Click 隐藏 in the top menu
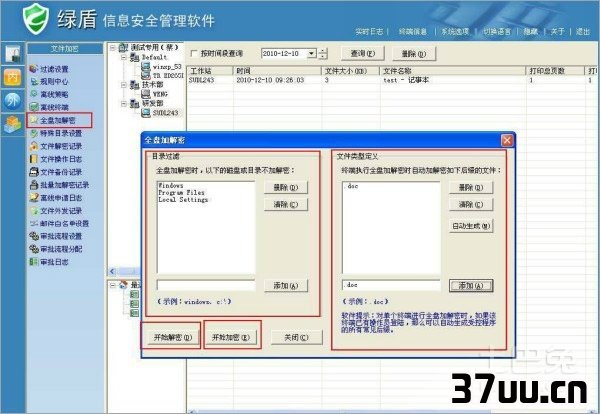600x414 pixels. 531,31
